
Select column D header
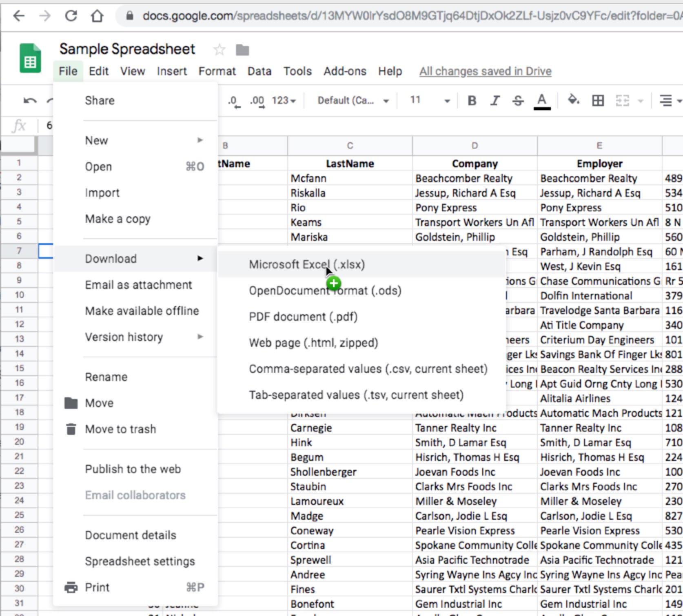coord(475,146)
